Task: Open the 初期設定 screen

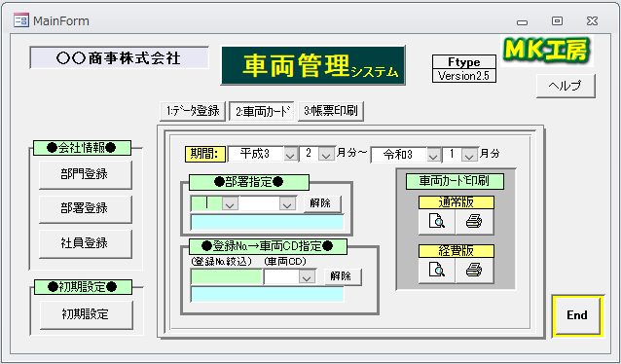Action: (86, 314)
